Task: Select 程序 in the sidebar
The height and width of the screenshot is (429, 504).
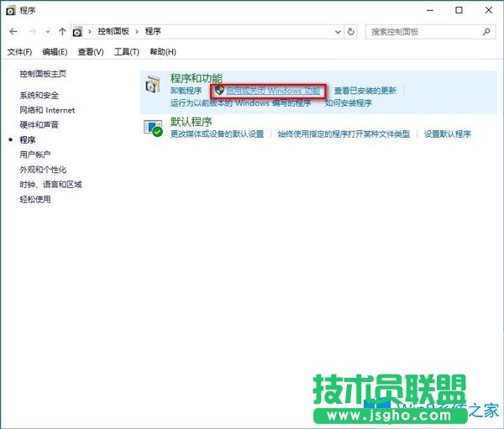Action: [28, 140]
